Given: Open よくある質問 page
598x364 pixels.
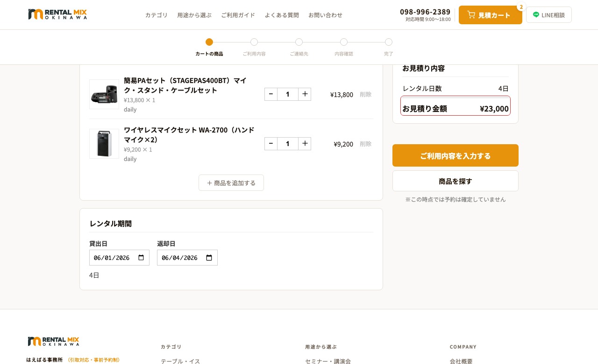Looking at the screenshot, I should coord(282,15).
